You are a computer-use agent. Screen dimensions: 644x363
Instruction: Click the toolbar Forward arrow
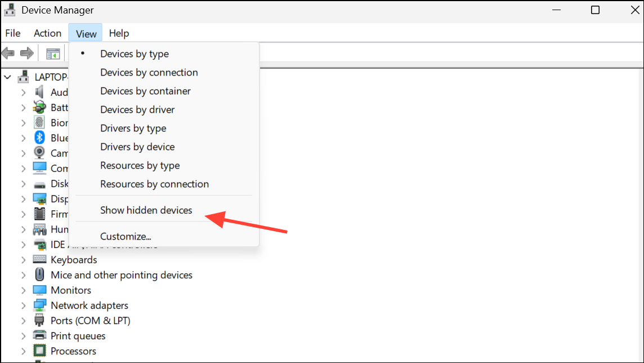[x=26, y=54]
